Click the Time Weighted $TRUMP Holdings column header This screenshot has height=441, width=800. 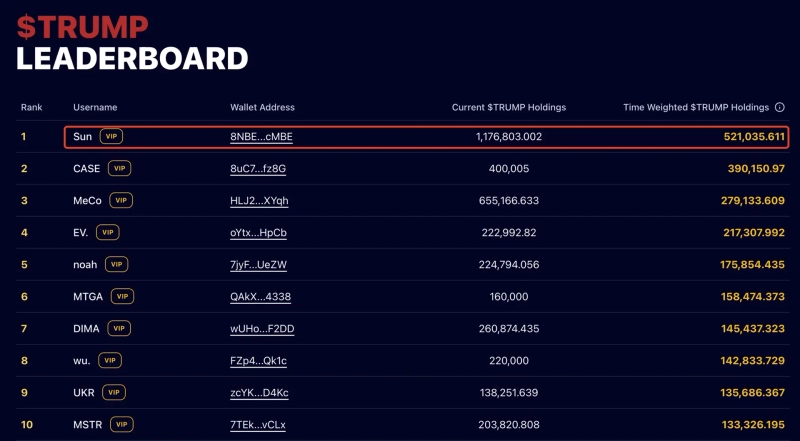[x=696, y=107]
